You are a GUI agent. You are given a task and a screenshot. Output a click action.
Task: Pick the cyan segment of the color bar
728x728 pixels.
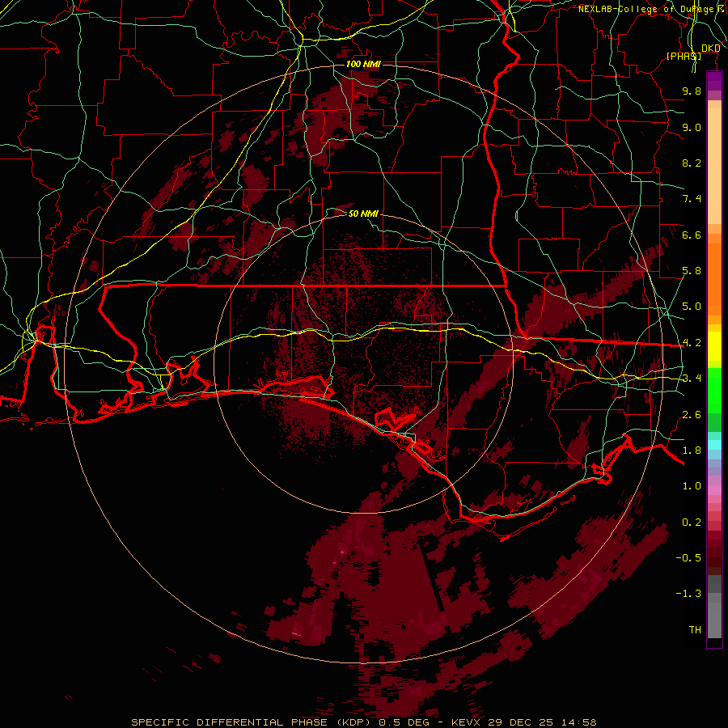coord(714,445)
